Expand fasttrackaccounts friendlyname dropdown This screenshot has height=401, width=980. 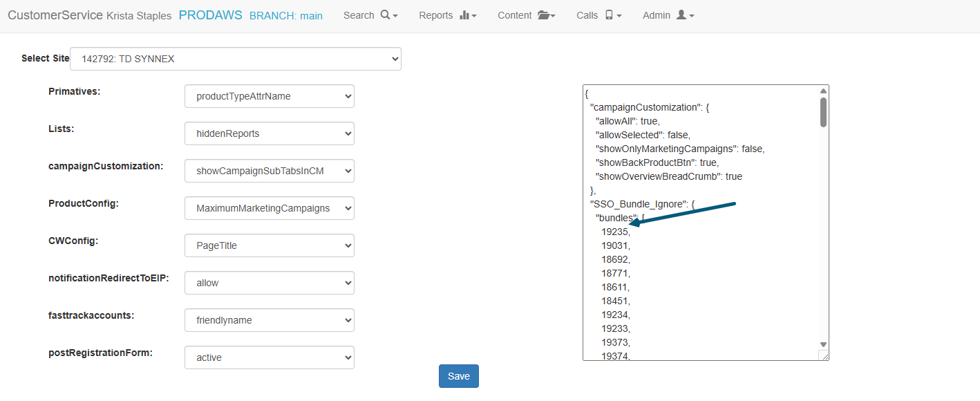[x=269, y=320]
